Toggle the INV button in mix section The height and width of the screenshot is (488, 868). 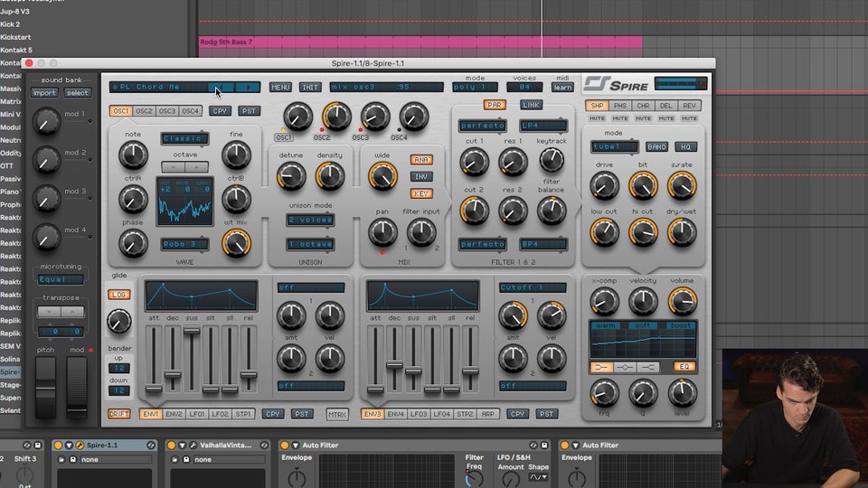pyautogui.click(x=421, y=176)
